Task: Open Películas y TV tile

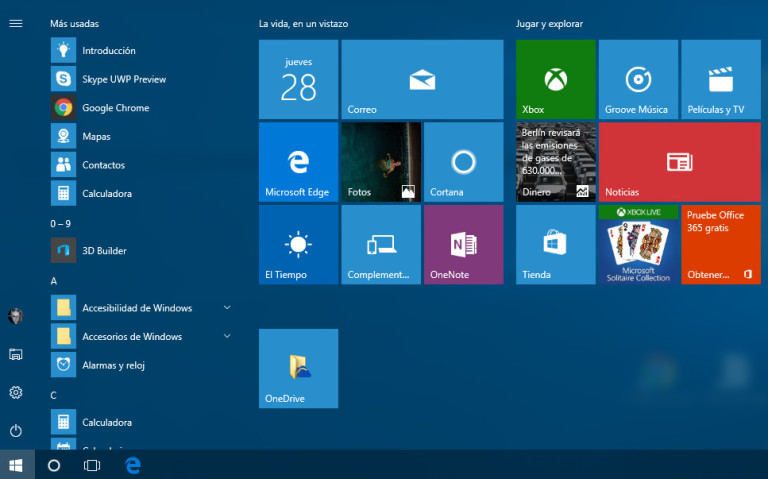Action: coord(720,80)
